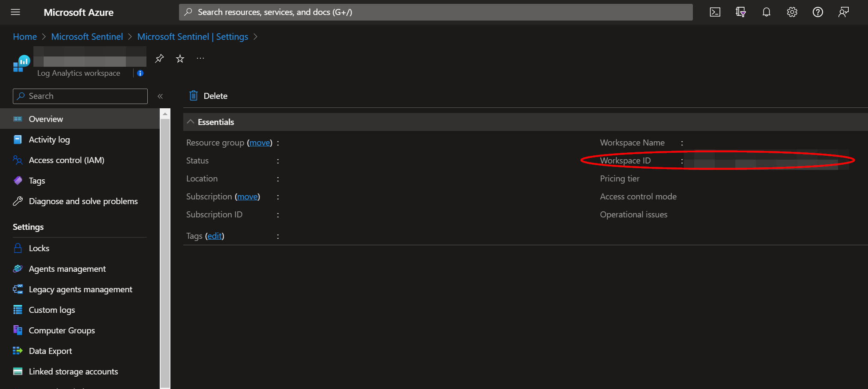This screenshot has height=389, width=868.
Task: Open Linked storage accounts
Action: (80, 371)
